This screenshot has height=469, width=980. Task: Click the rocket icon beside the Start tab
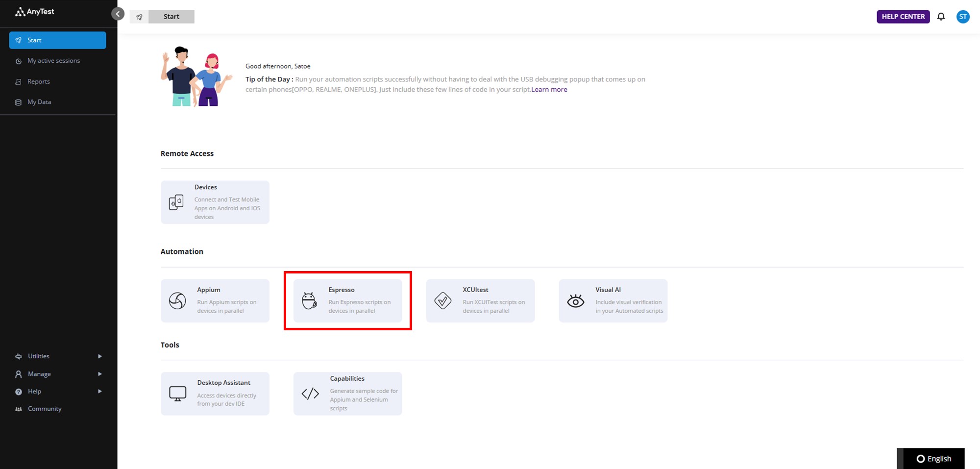[139, 17]
